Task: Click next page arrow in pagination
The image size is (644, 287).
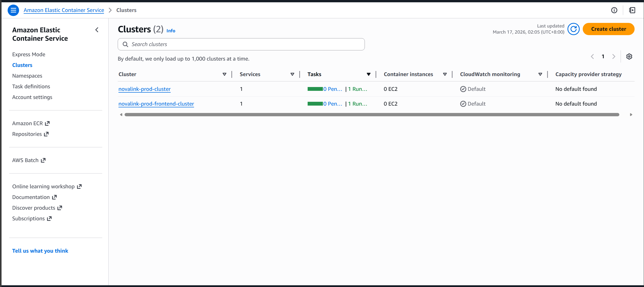Action: [613, 56]
